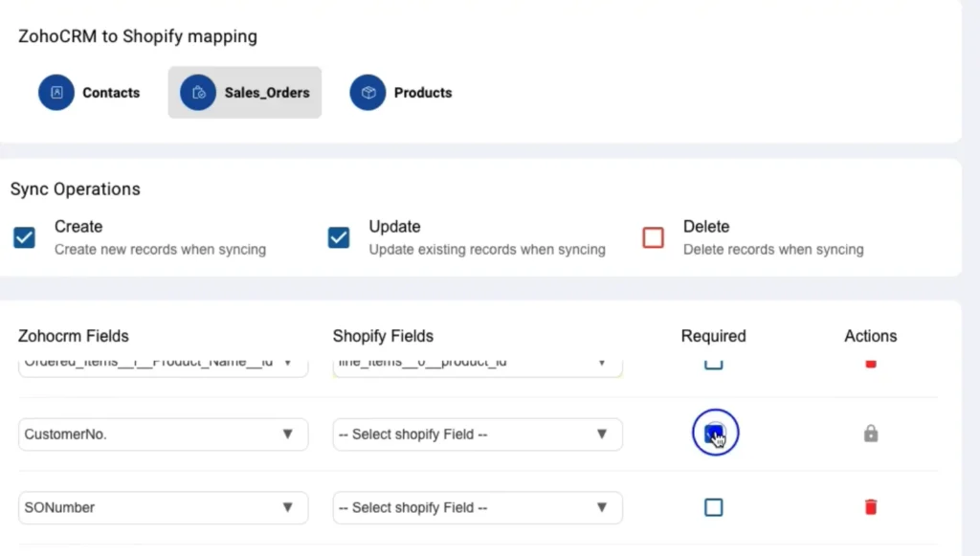Viewport: 980px width, 556px height.
Task: Toggle the Required checkbox for CustomerNo.
Action: coord(714,433)
